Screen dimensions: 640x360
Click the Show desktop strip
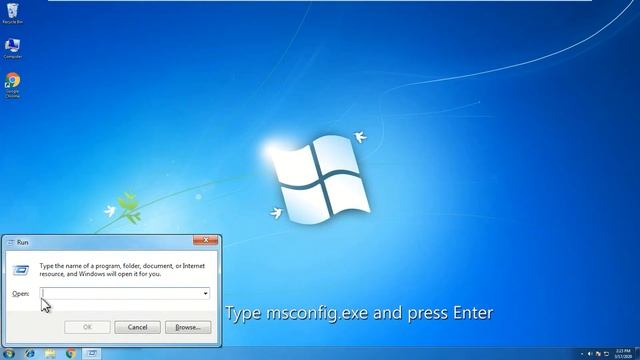[x=637, y=353]
